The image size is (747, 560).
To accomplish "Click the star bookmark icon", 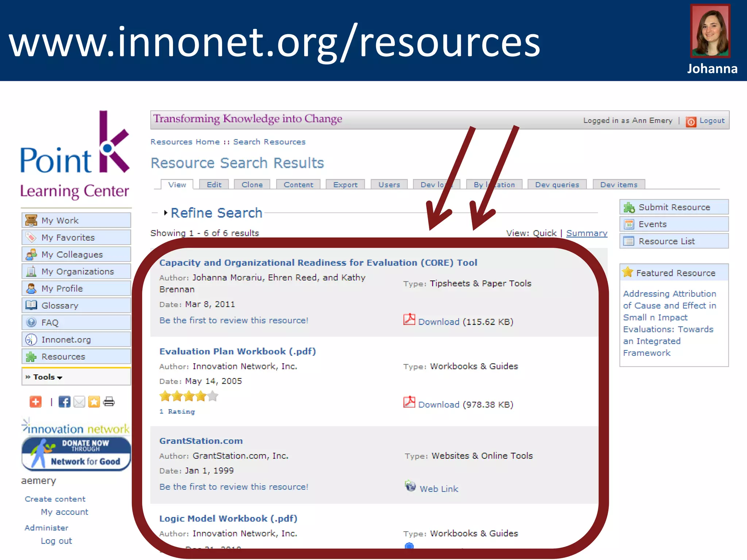I will (94, 402).
